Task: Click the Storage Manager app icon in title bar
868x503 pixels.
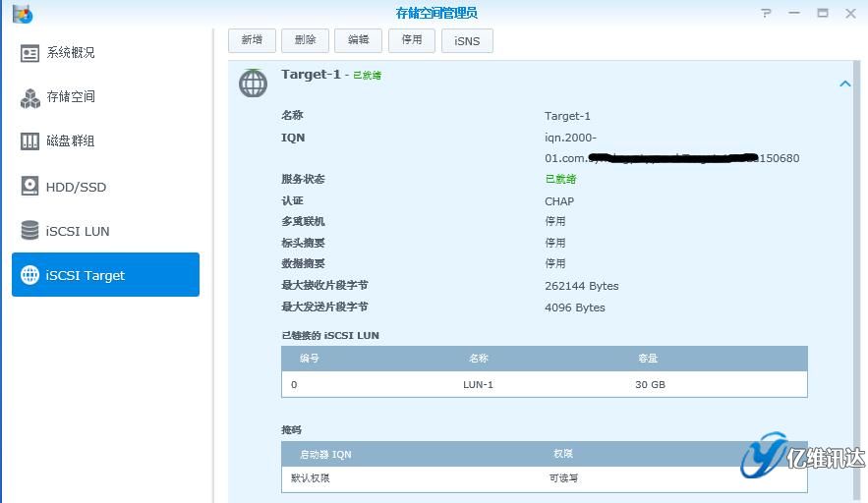Action: click(22, 14)
